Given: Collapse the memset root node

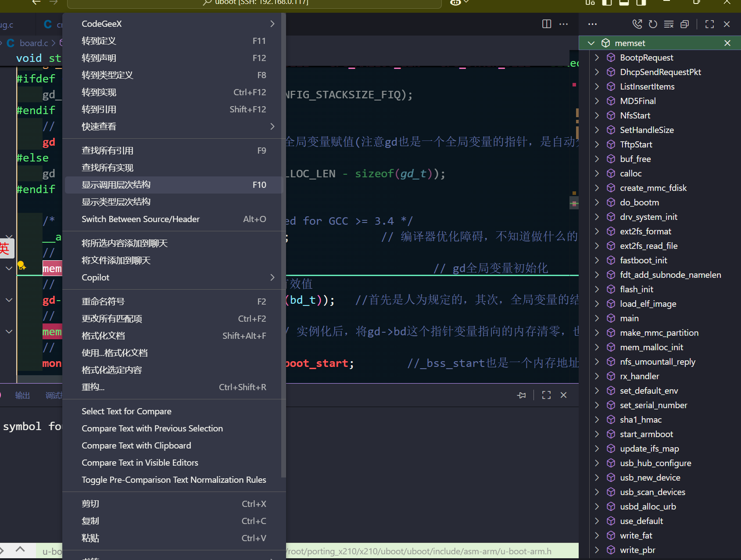Looking at the screenshot, I should pyautogui.click(x=591, y=43).
